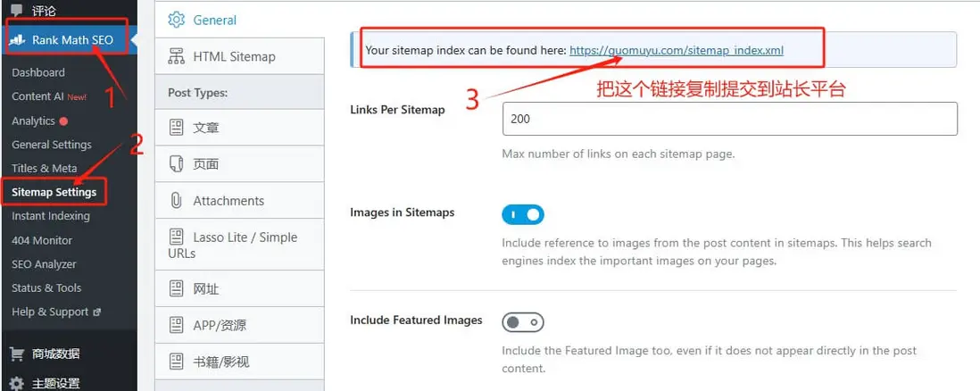
Task: Select the Lasso Lite / Simple URLs tab
Action: (239, 245)
